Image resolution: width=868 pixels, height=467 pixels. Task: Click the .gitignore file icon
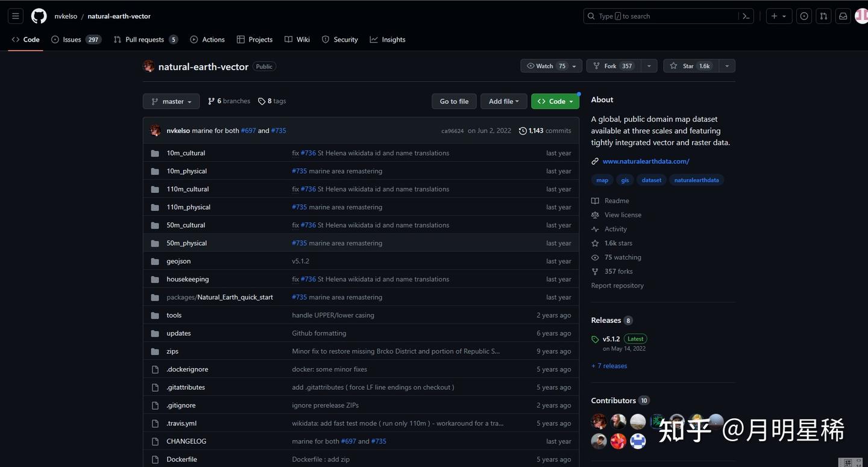pos(155,406)
